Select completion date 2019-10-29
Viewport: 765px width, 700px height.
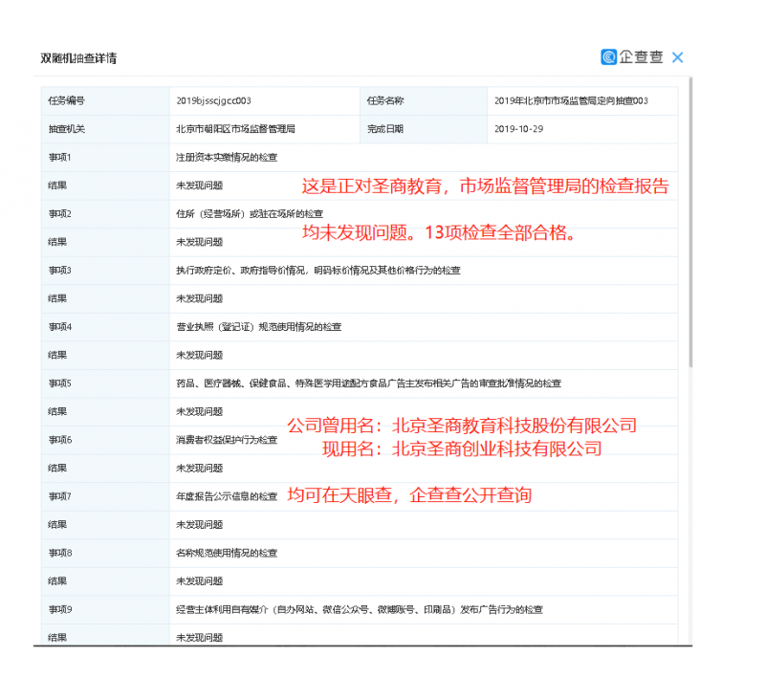(x=518, y=129)
